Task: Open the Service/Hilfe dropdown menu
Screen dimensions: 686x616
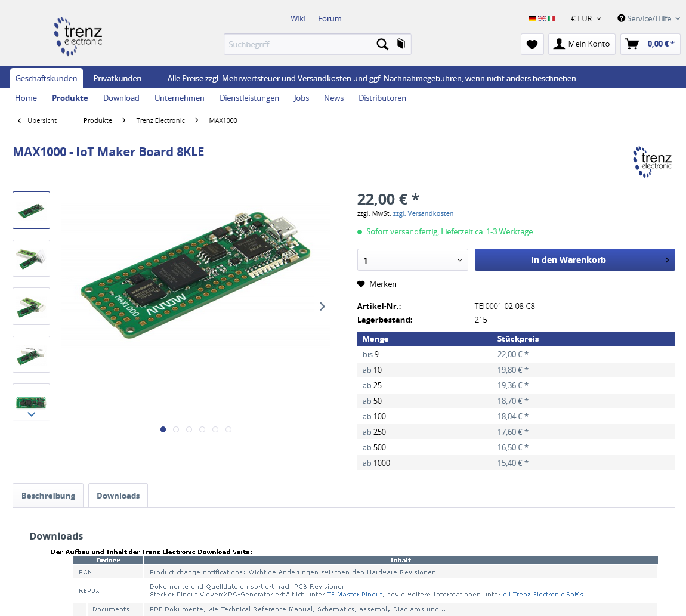Action: [648, 19]
